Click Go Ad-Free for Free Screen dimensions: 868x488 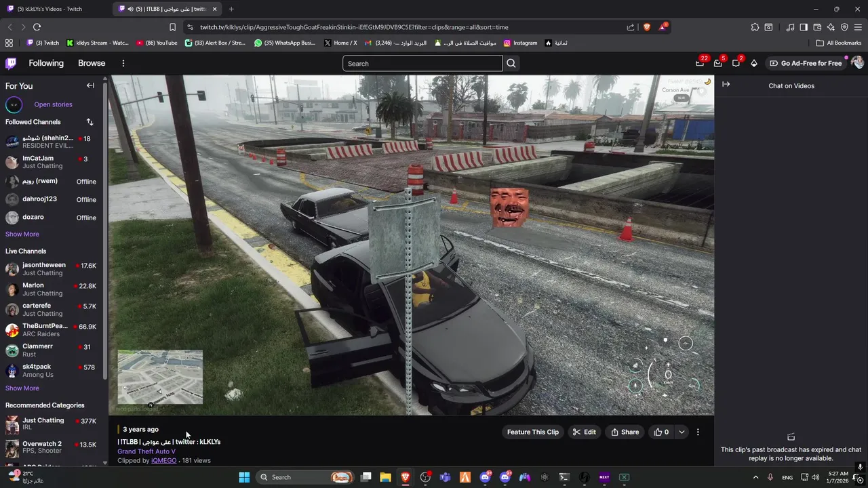806,63
